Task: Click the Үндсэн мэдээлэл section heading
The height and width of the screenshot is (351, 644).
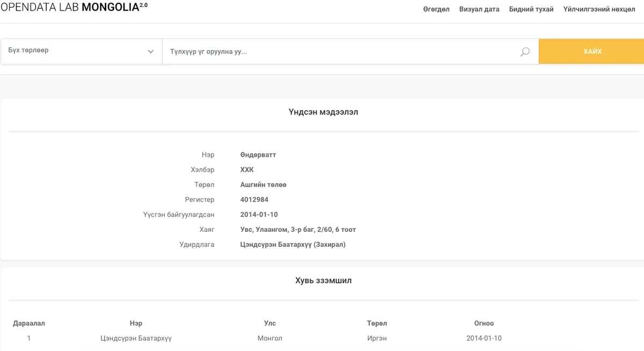Action: click(x=323, y=112)
